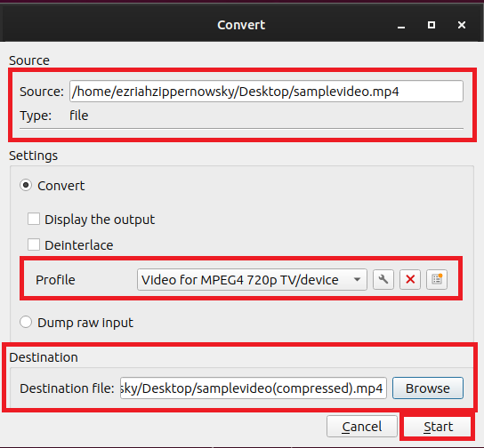Viewport: 484px width, 448px height.
Task: Browse for a destination file
Action: click(428, 388)
